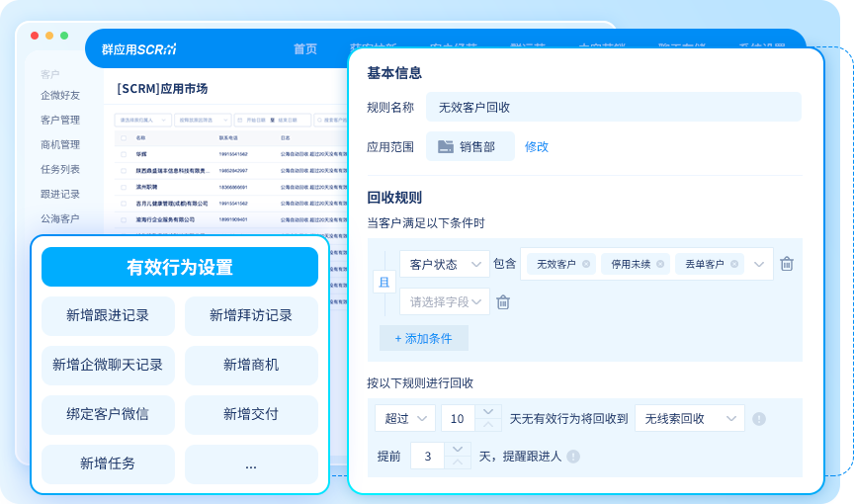Open 客户管理 in the left sidebar
Image resolution: width=854 pixels, height=504 pixels.
tap(60, 120)
